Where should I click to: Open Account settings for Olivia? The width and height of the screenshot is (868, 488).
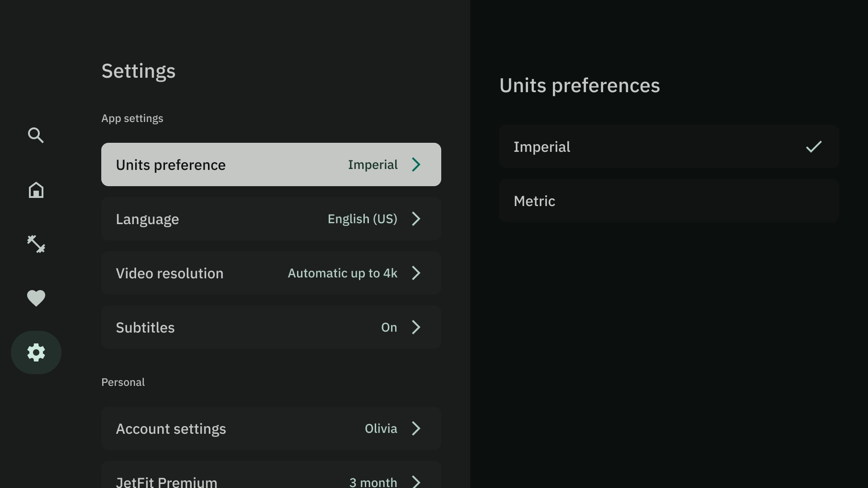click(271, 428)
